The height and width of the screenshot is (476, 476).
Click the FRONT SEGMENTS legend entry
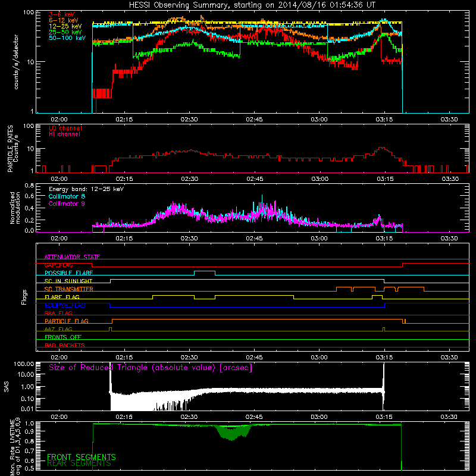(82, 457)
